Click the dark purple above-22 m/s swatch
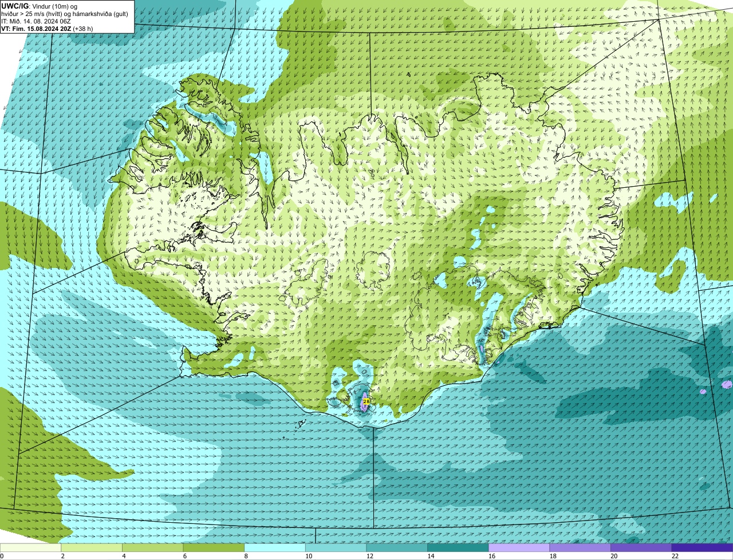The image size is (733, 560). (x=702, y=547)
